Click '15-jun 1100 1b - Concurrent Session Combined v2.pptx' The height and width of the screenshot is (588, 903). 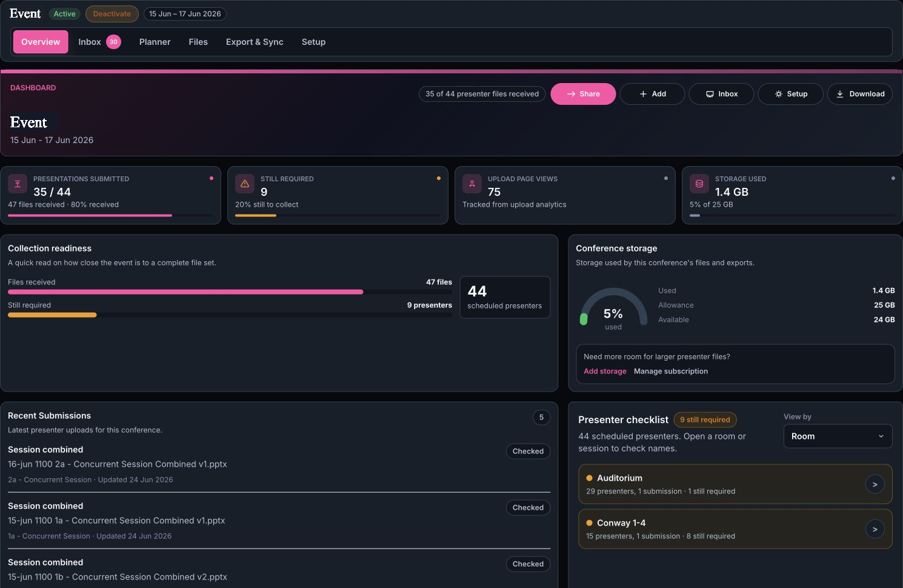point(118,577)
